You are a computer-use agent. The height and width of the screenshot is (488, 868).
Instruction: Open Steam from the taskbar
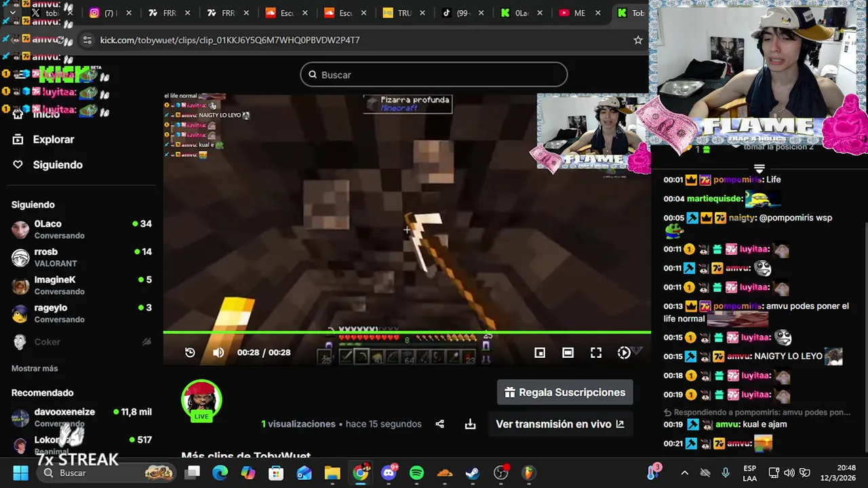click(x=473, y=473)
